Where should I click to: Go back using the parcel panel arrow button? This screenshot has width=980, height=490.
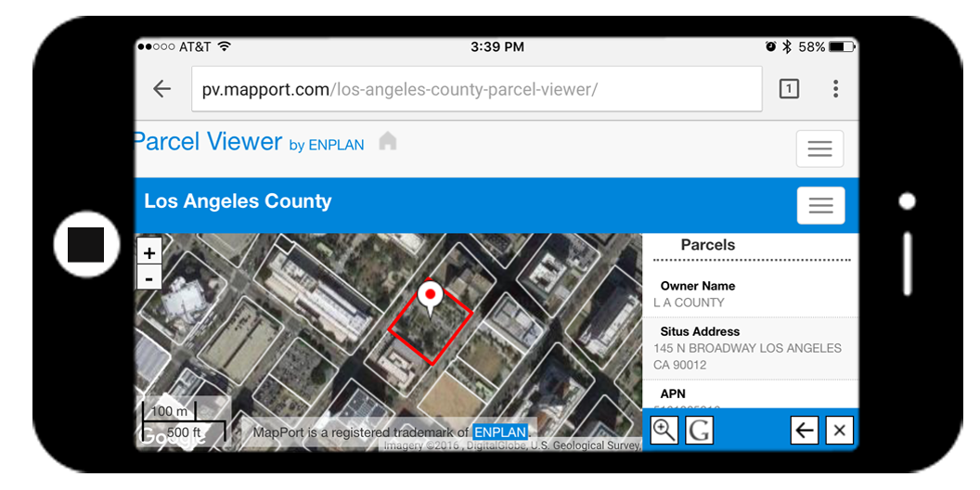(805, 430)
